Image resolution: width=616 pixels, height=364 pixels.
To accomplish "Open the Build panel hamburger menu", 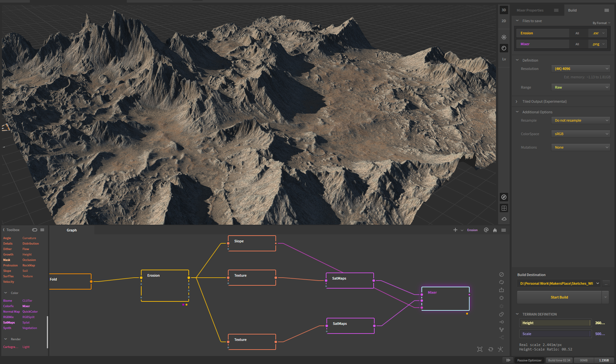I will click(606, 10).
